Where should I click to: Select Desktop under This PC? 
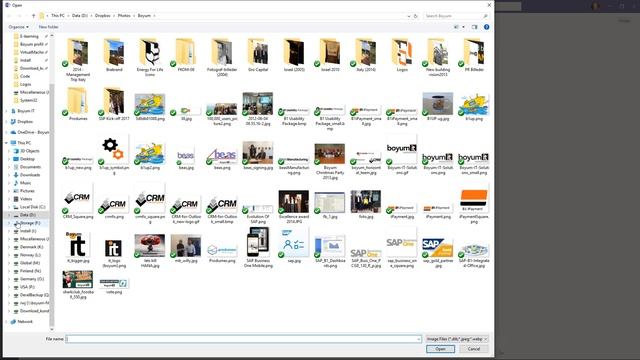click(x=27, y=159)
